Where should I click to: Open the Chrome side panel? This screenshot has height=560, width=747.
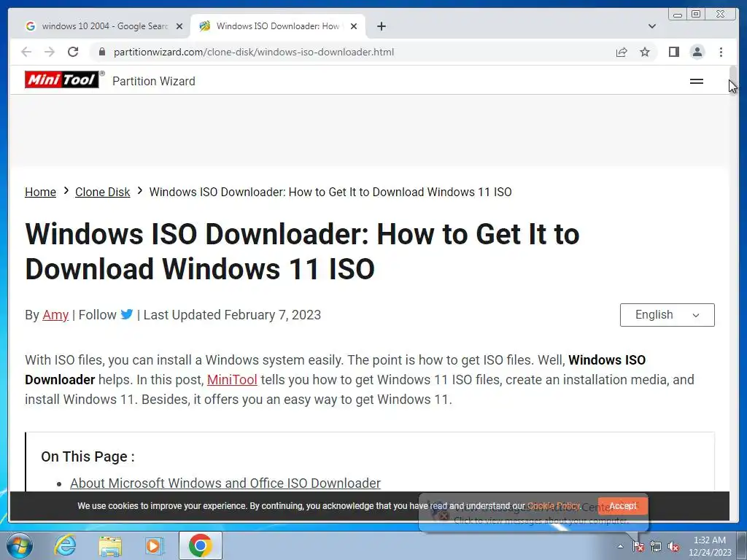pyautogui.click(x=673, y=52)
